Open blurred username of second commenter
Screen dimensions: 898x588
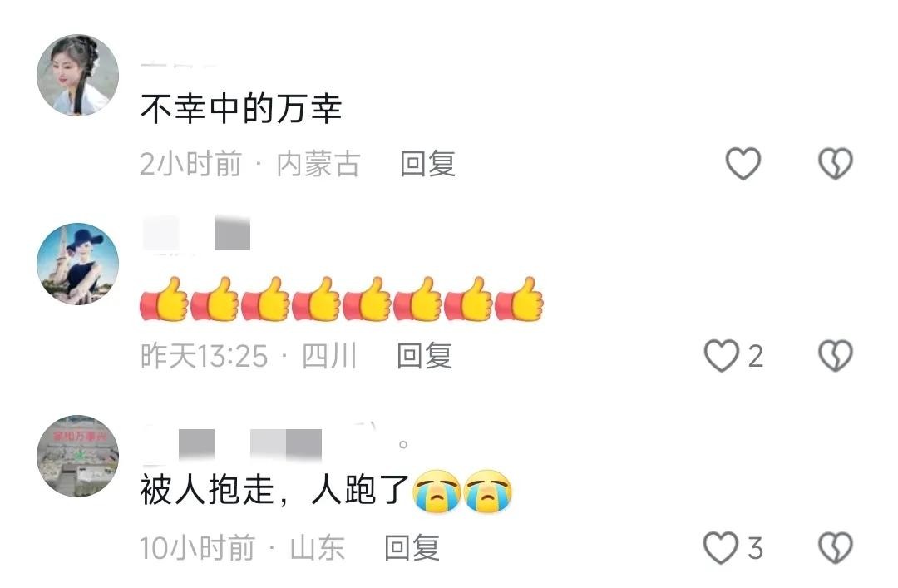tap(196, 233)
